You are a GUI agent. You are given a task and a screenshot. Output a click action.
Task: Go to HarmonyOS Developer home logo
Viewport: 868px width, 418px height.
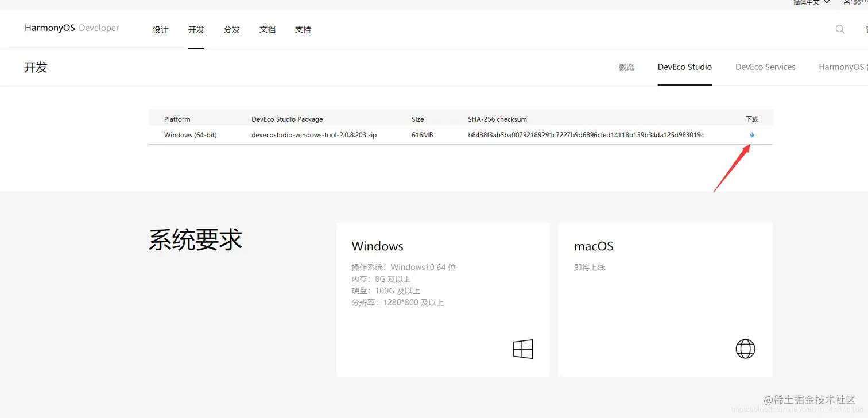(x=72, y=28)
